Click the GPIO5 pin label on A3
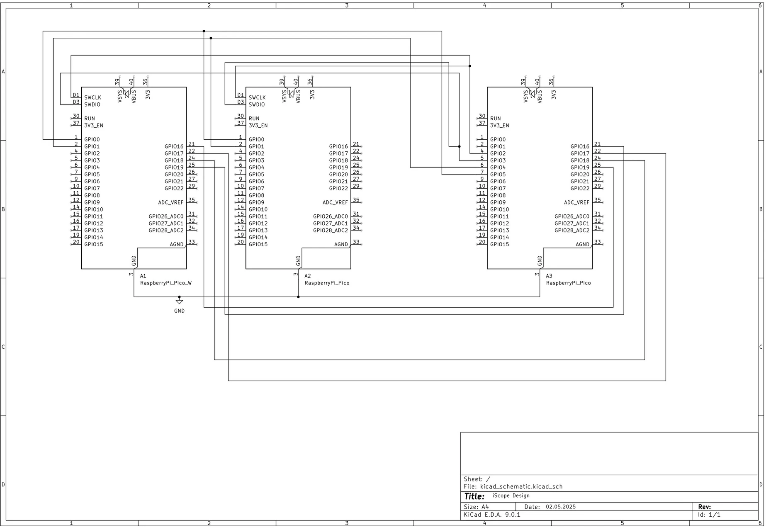 point(498,175)
